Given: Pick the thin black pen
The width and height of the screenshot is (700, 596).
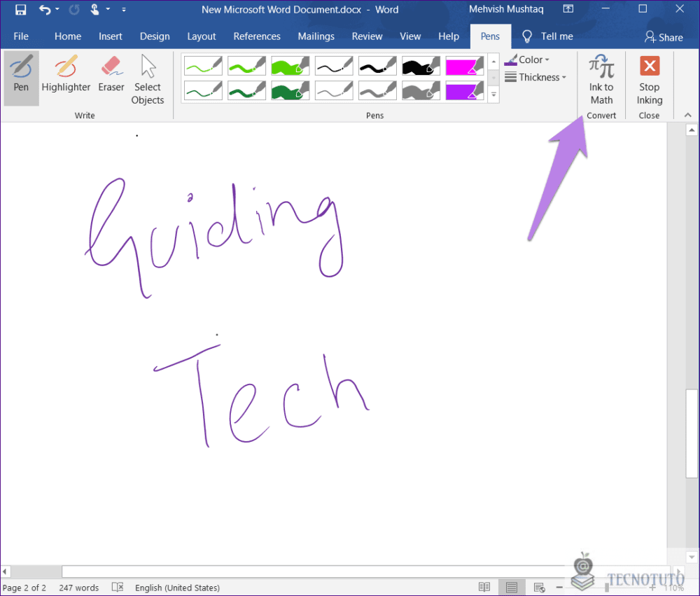Looking at the screenshot, I should click(334, 66).
